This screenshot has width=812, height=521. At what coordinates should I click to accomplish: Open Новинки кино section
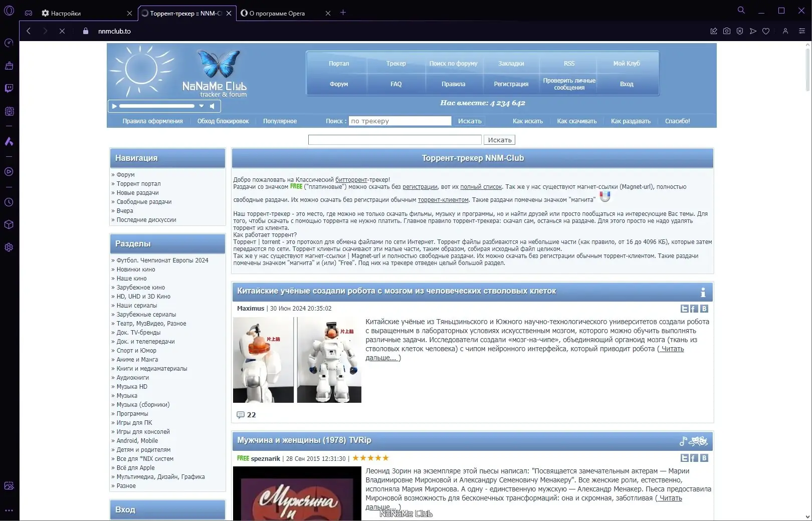coord(136,270)
